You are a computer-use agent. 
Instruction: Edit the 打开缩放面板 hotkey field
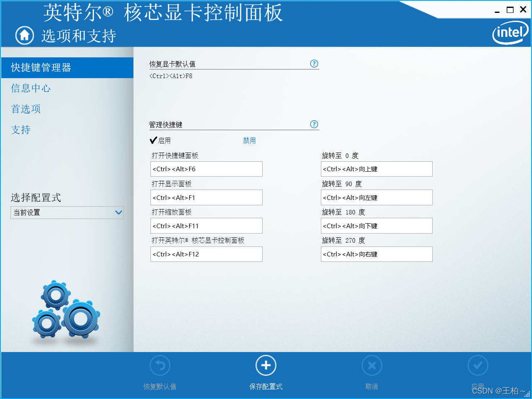[207, 226]
